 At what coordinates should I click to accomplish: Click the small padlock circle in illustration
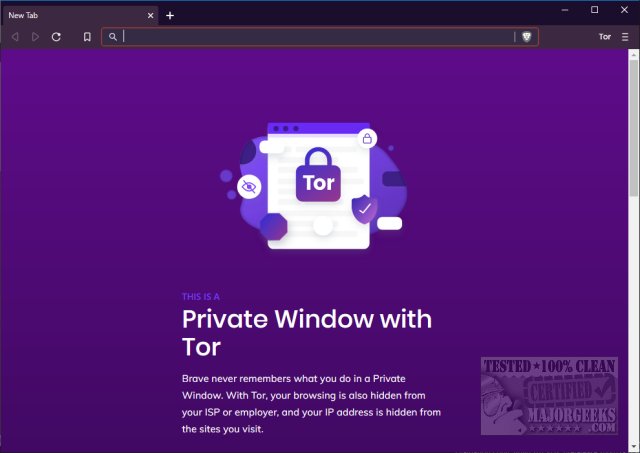pyautogui.click(x=367, y=139)
